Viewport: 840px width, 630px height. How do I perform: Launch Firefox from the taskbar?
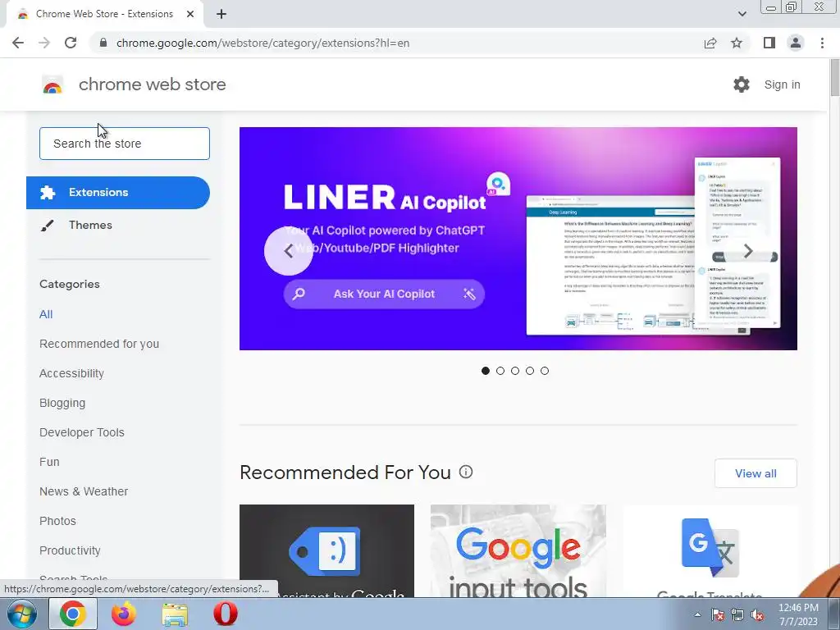pyautogui.click(x=124, y=614)
